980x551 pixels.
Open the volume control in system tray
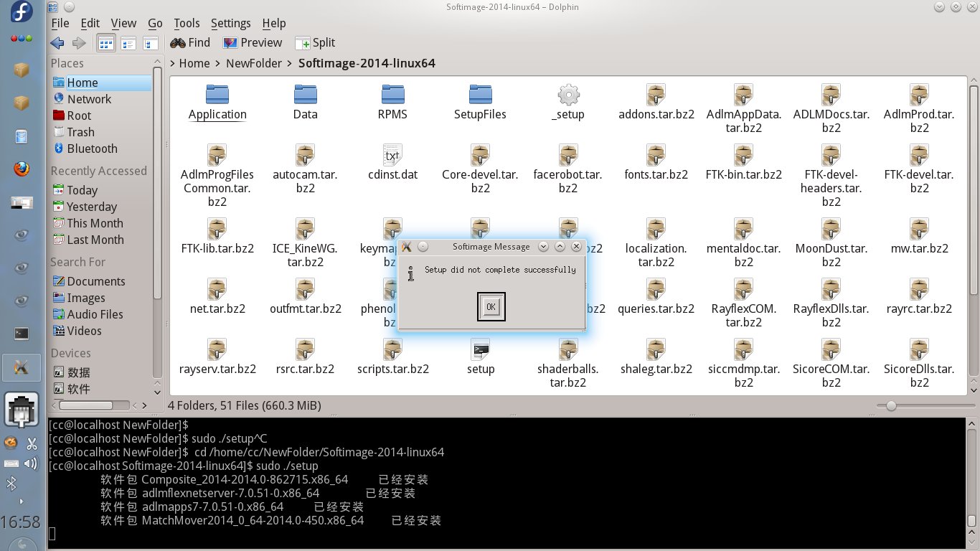point(31,463)
